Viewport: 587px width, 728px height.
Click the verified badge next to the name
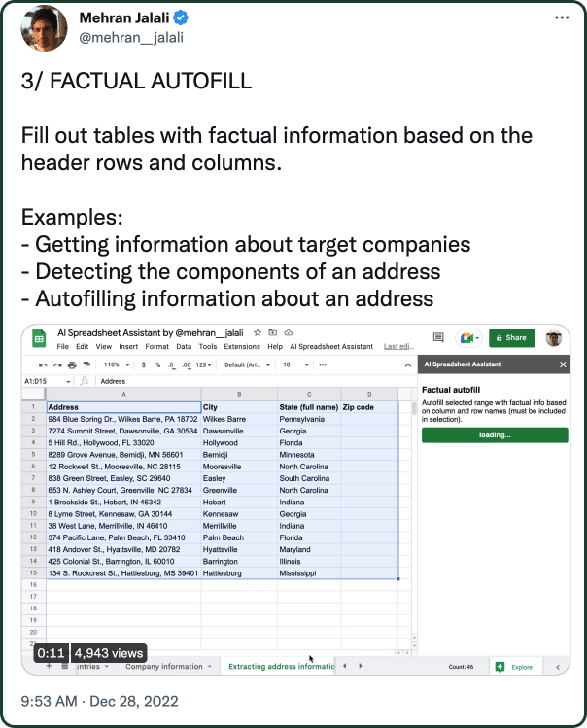pyautogui.click(x=181, y=17)
